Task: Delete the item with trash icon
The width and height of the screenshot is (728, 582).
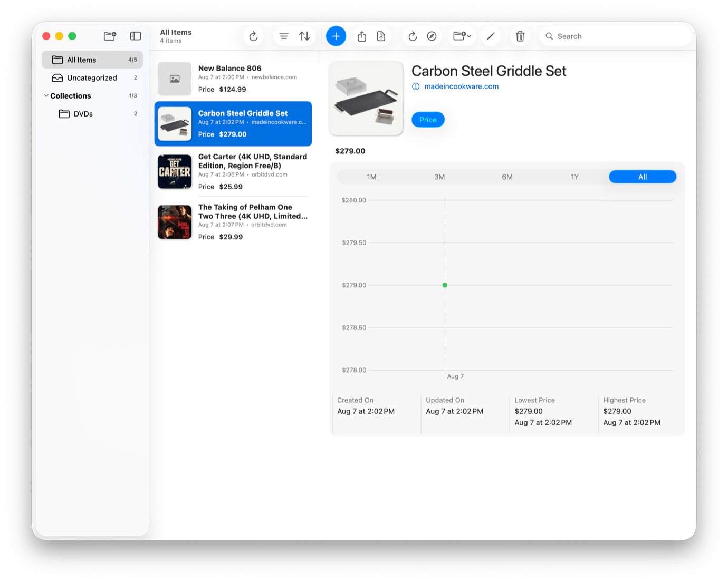Action: pyautogui.click(x=520, y=36)
